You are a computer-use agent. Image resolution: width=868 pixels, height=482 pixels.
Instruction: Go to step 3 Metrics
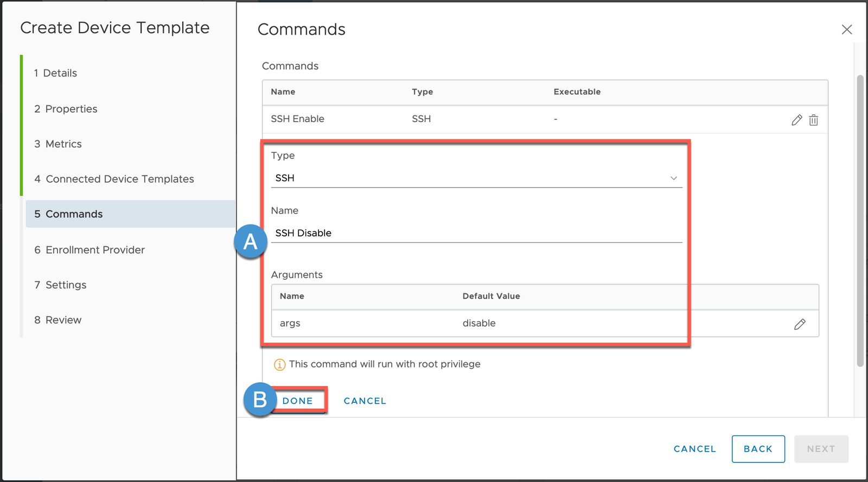click(58, 144)
